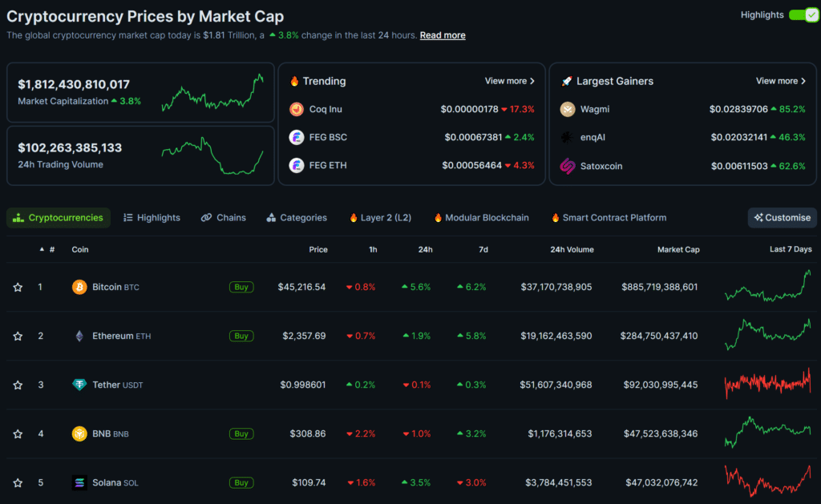Favorite Solana with the star

click(18, 483)
